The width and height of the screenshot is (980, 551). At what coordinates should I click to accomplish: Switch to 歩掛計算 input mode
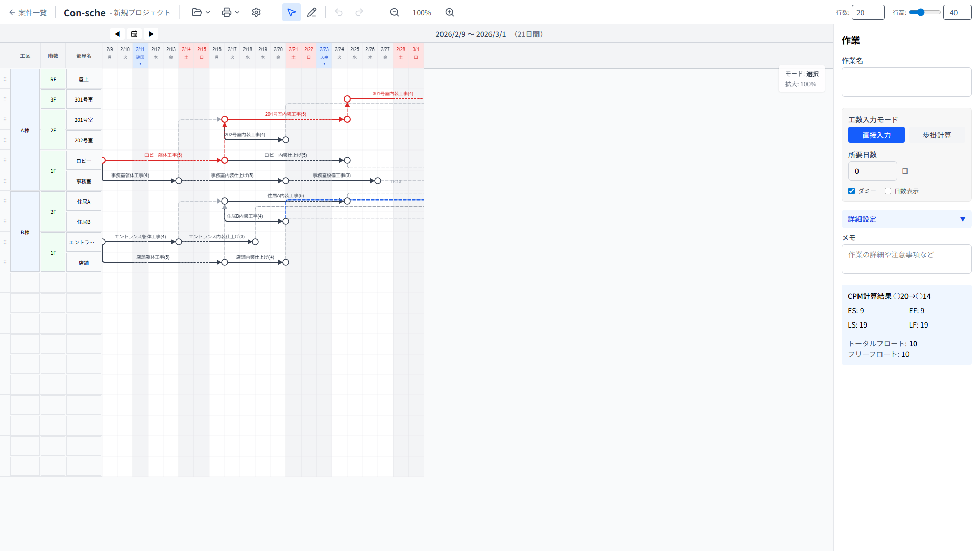pos(937,135)
